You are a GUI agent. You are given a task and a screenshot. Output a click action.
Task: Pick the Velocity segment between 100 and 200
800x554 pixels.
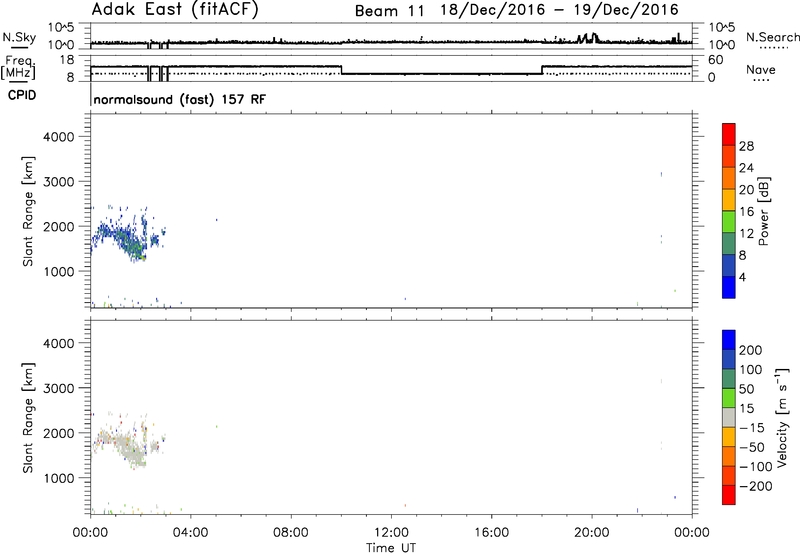(x=729, y=359)
